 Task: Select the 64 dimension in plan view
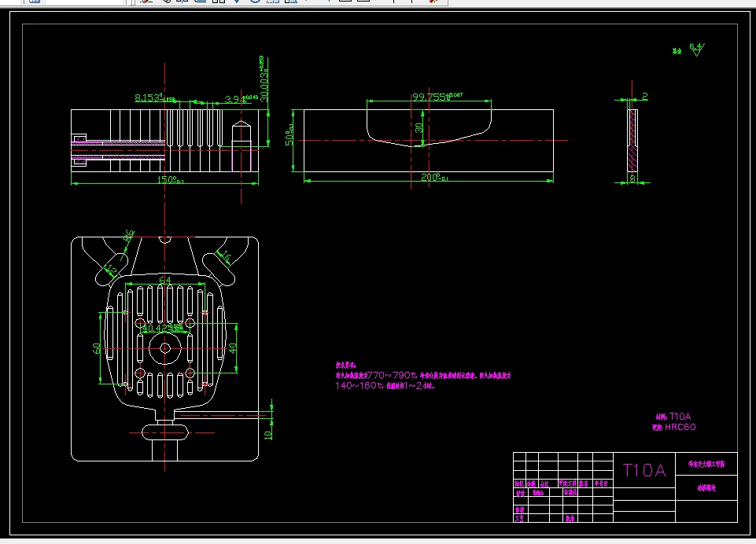(165, 280)
